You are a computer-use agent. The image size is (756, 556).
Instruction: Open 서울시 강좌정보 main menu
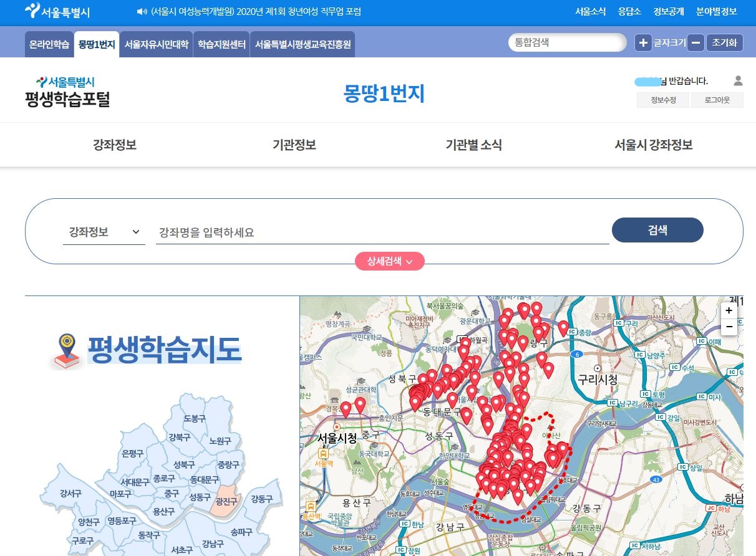(653, 145)
